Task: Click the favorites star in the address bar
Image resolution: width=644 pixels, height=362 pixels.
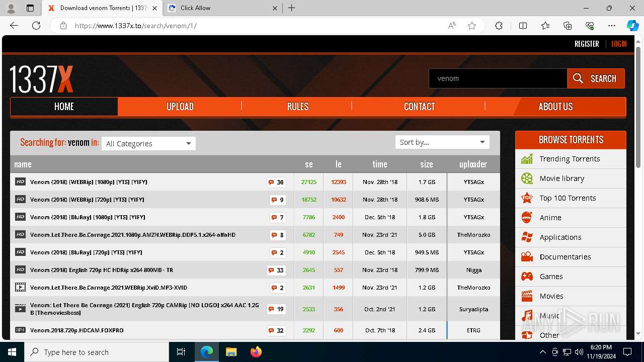Action: pos(472,26)
